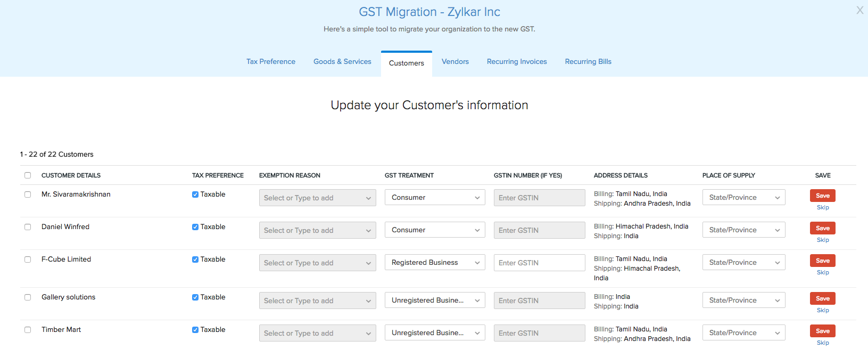Open the Recurring Invoices tab
The height and width of the screenshot is (349, 868).
click(x=517, y=62)
